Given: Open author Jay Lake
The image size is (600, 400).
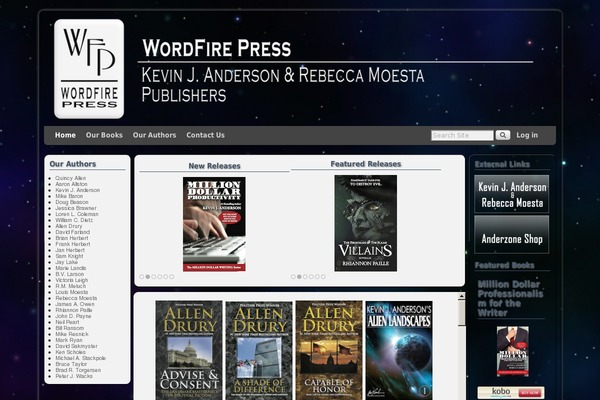Looking at the screenshot, I should (67, 262).
